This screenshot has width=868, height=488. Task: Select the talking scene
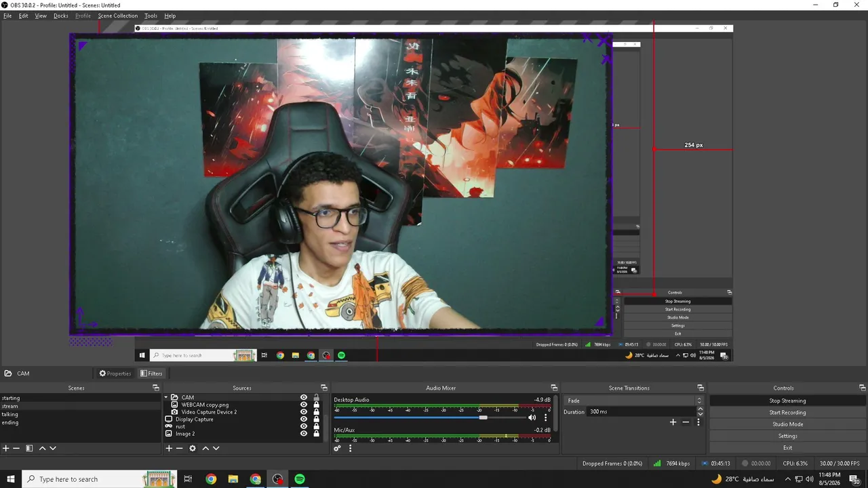(80, 414)
